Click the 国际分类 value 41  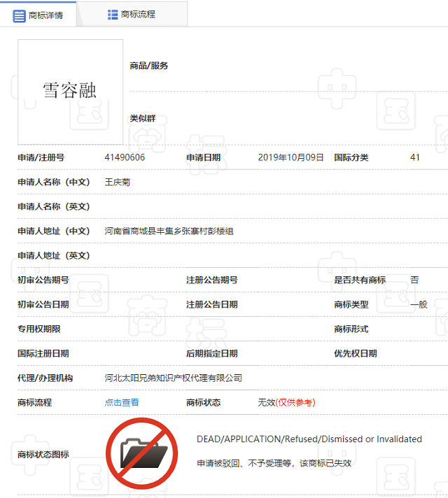(x=414, y=157)
